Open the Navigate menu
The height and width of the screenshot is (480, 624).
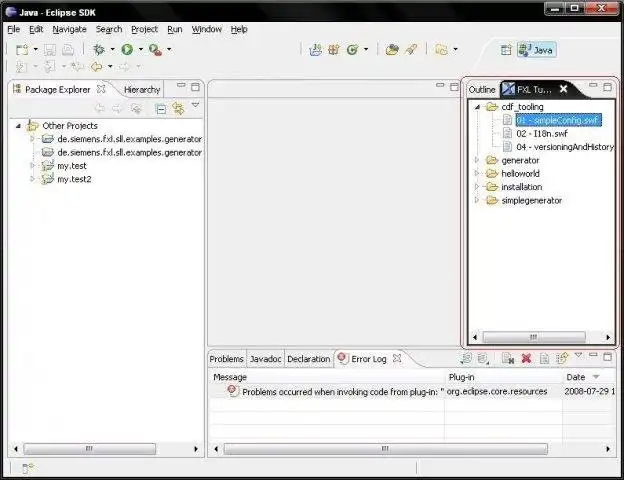(69, 29)
